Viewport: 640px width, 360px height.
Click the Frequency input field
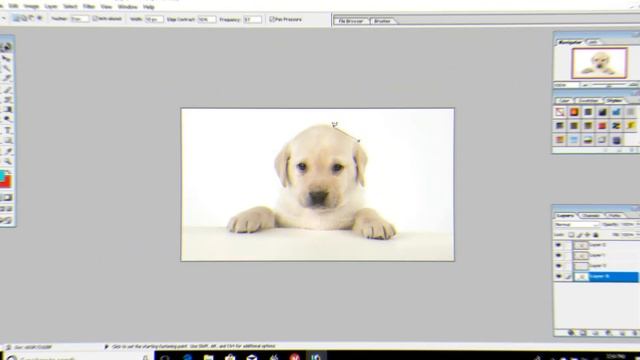click(252, 19)
